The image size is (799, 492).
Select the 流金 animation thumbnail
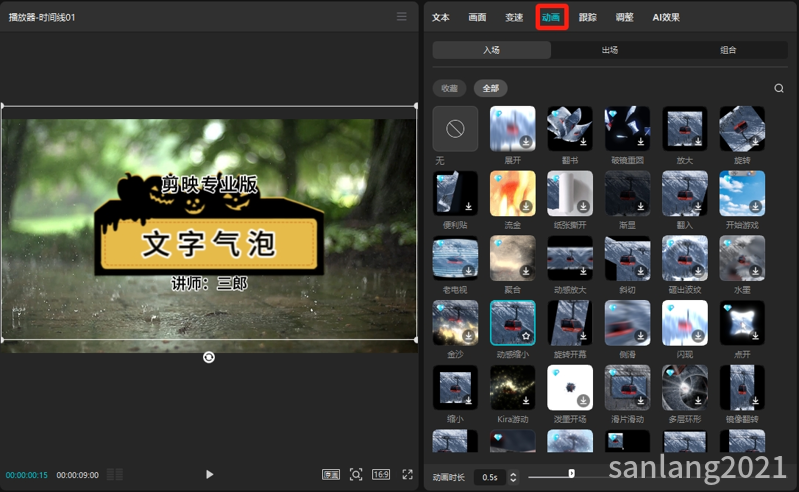click(x=513, y=194)
